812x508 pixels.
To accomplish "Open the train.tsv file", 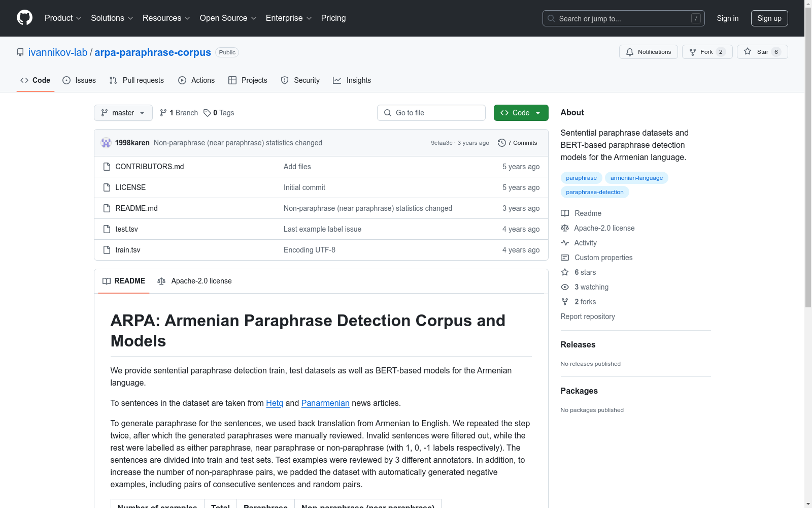I will pyautogui.click(x=128, y=250).
